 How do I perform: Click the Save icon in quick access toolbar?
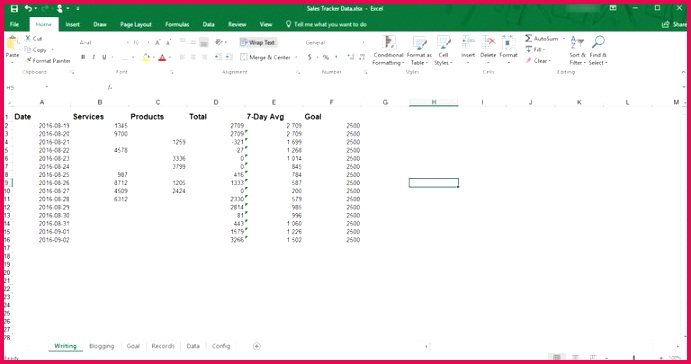click(x=14, y=8)
